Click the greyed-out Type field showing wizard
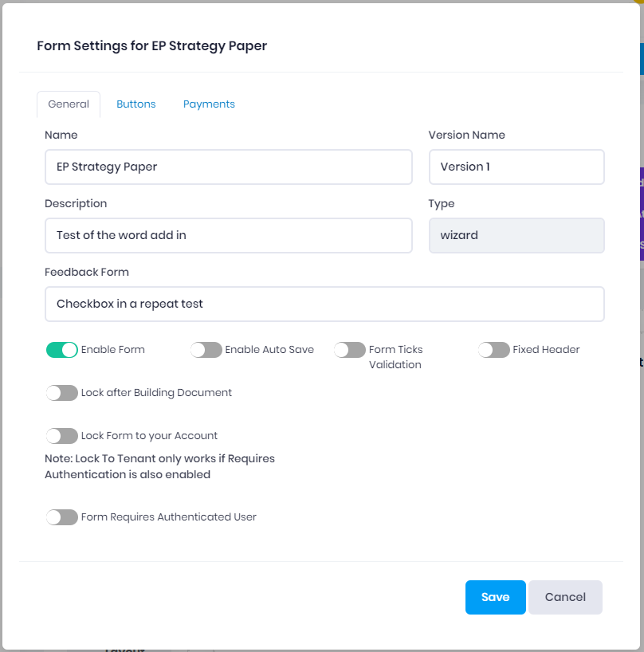 pos(516,236)
